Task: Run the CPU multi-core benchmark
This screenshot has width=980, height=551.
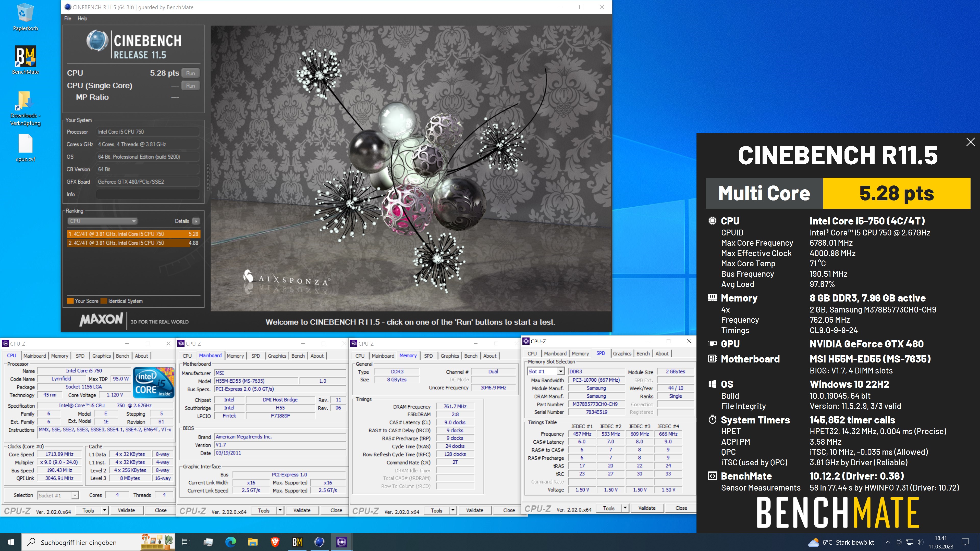Action: coord(191,73)
